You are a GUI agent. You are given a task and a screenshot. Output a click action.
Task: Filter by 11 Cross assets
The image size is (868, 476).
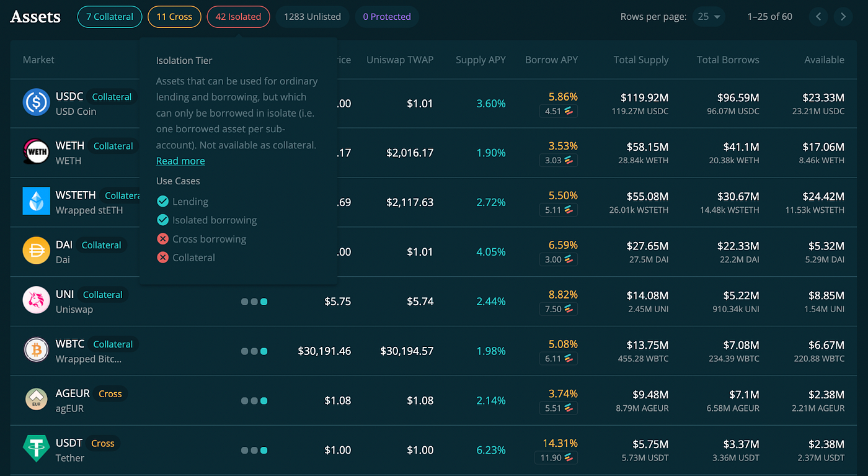174,17
